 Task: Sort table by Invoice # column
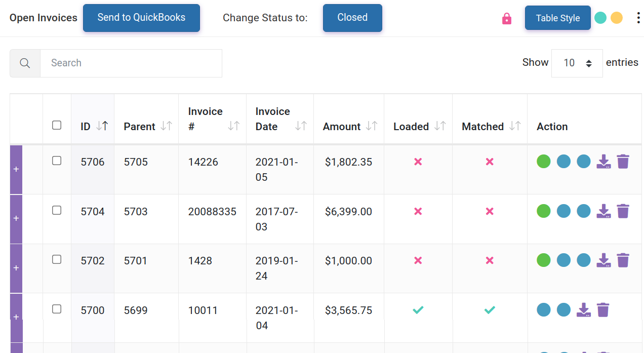213,119
